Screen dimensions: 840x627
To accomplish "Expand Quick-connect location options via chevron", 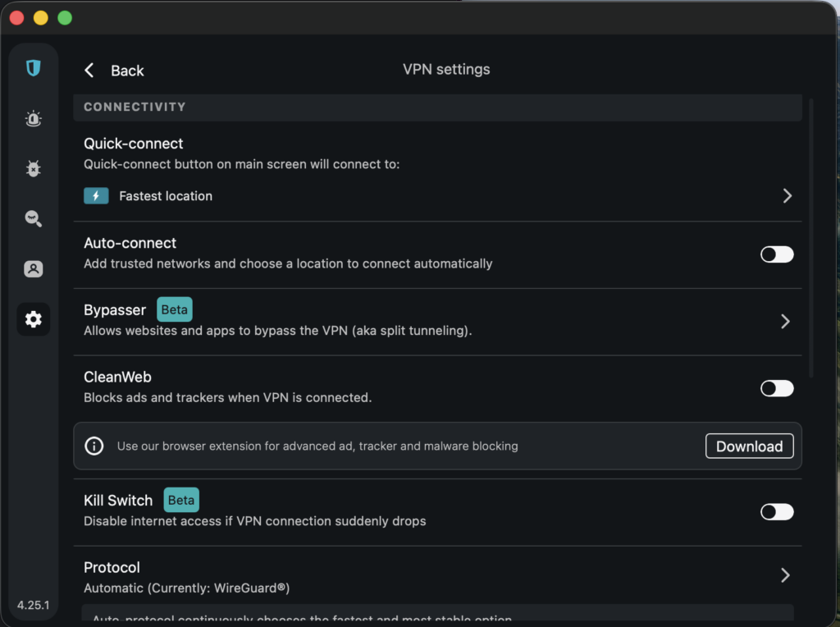I will coord(787,195).
